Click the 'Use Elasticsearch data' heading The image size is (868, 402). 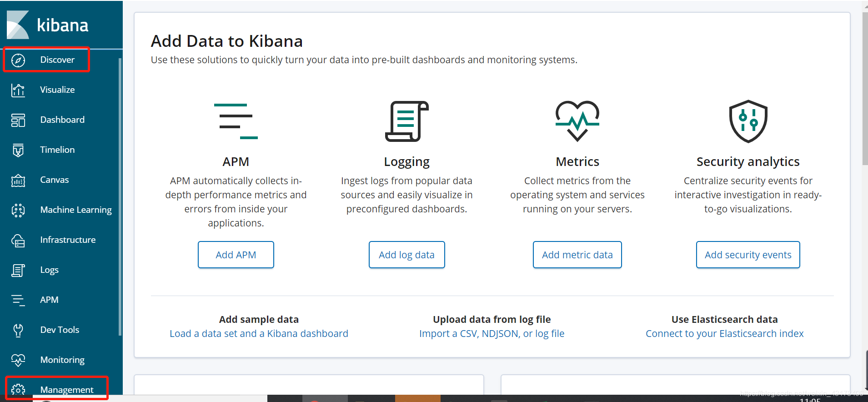coord(725,319)
